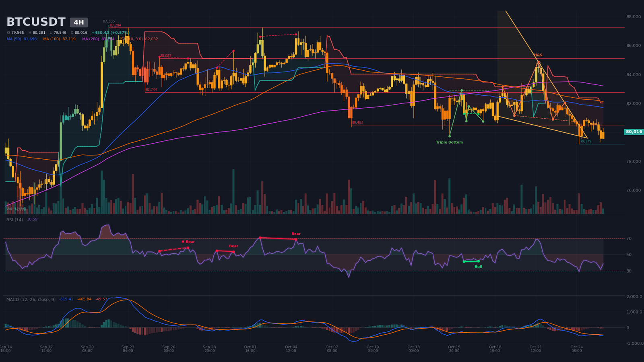Image resolution: width=644 pixels, height=362 pixels.
Task: Select the MA (50) indicator legend
Action: click(x=22, y=39)
